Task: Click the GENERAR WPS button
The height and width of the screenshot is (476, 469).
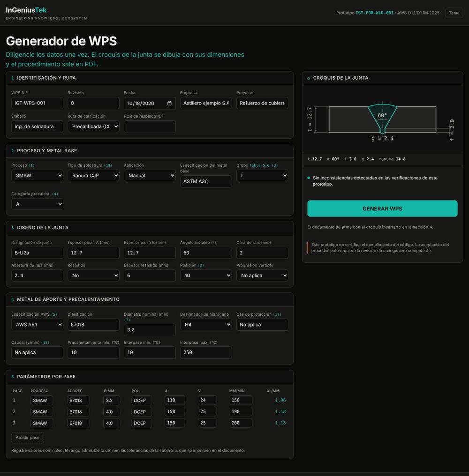Action: click(382, 208)
